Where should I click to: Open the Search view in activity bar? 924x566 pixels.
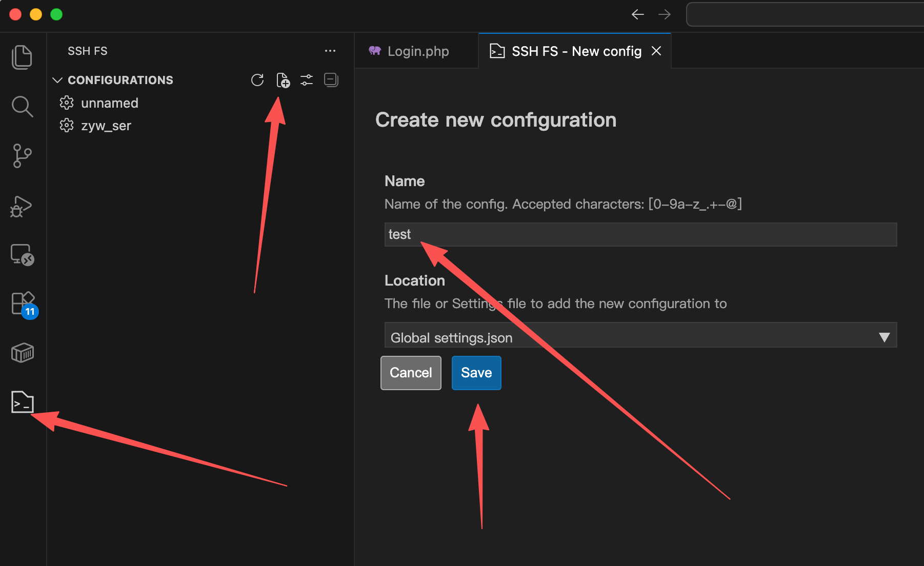[22, 106]
